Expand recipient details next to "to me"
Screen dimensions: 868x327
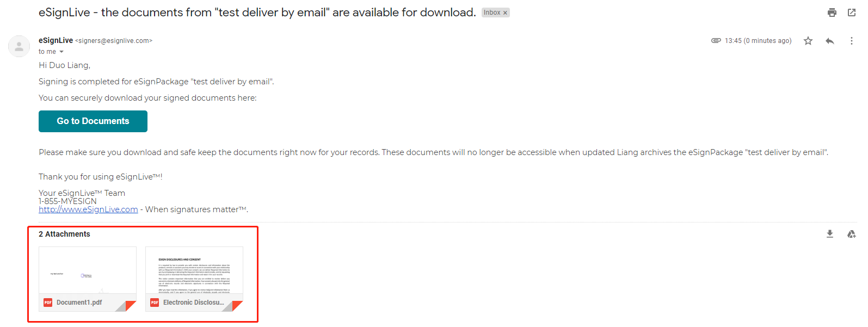click(x=61, y=52)
